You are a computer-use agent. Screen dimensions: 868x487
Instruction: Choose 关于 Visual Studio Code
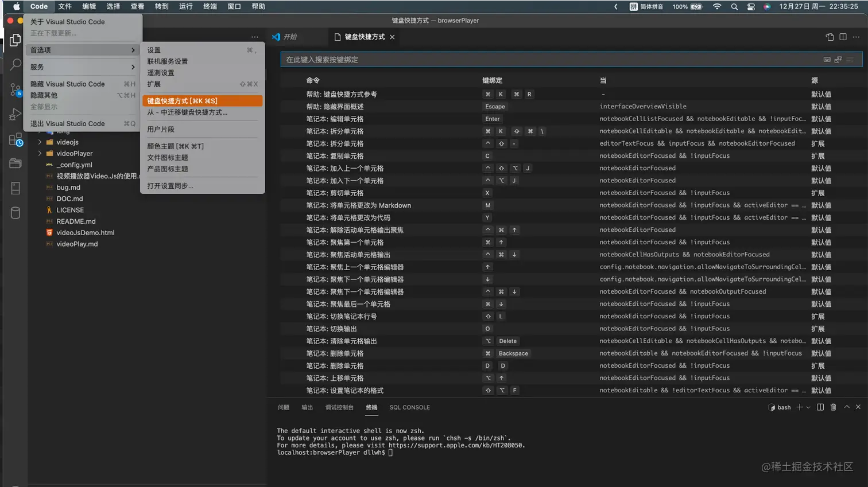pos(83,22)
